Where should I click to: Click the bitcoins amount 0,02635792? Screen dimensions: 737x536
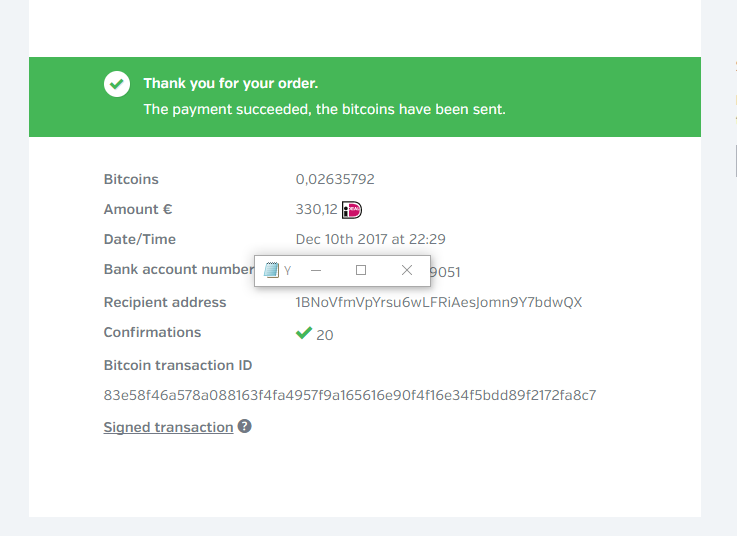click(335, 180)
